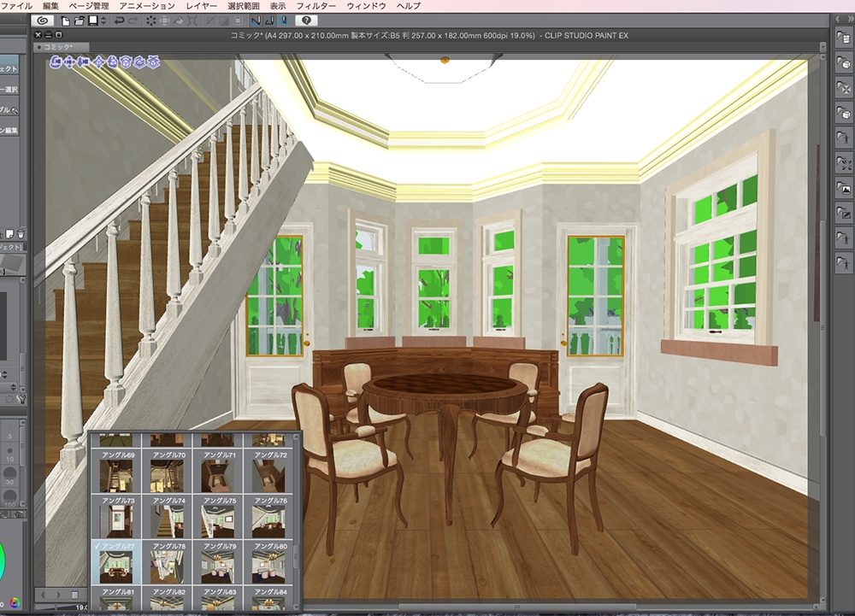
Task: Click the New document icon
Action: point(66,21)
